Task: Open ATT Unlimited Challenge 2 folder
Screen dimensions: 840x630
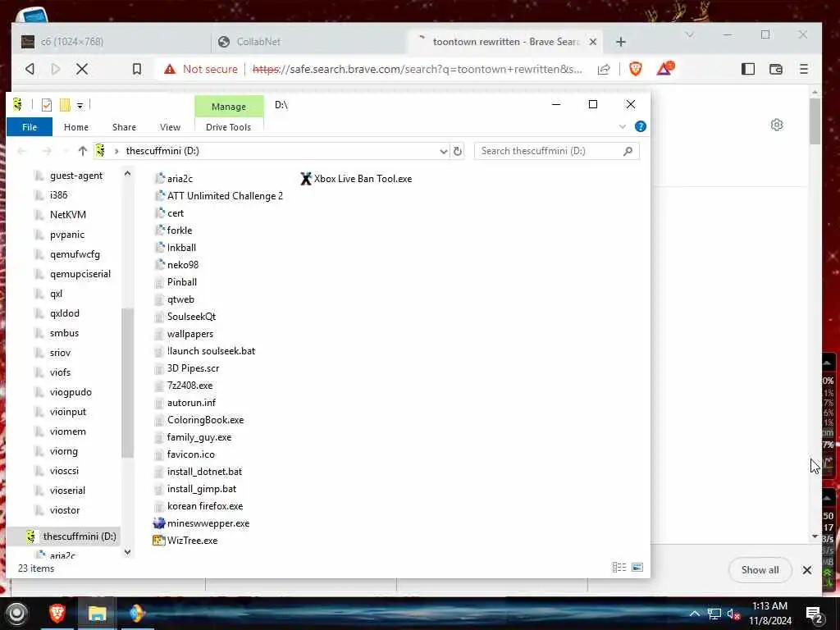Action: point(218,196)
